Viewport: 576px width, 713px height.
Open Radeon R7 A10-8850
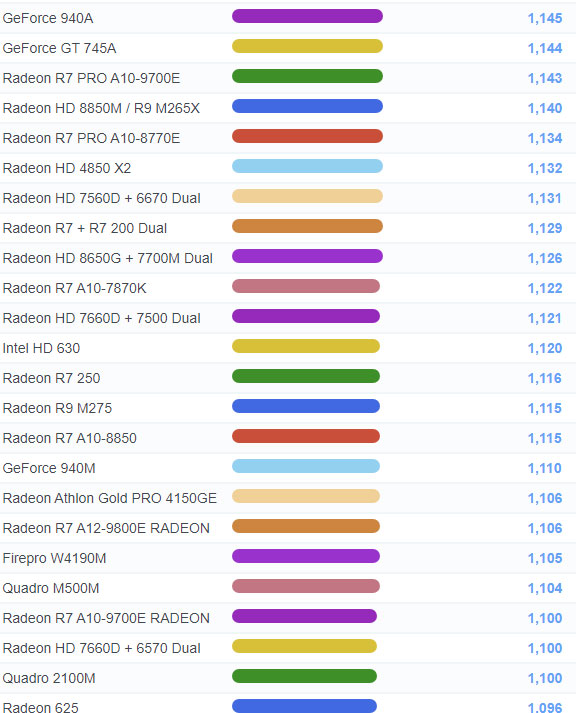pyautogui.click(x=69, y=438)
